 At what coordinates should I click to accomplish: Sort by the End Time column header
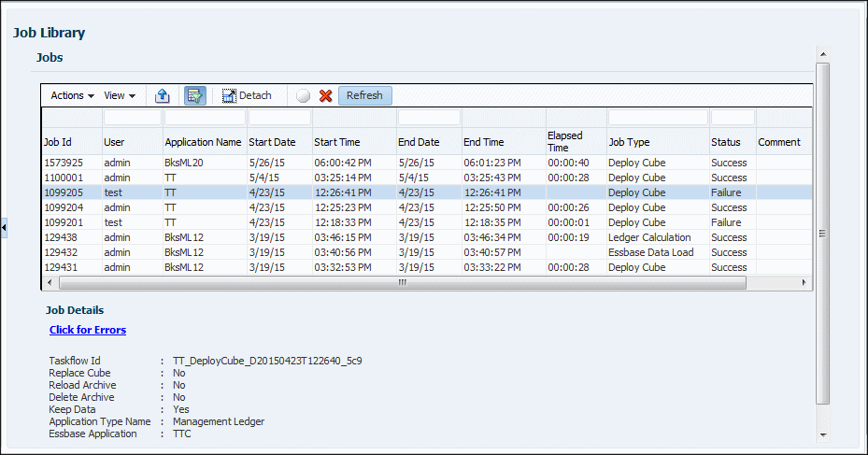[x=504, y=142]
